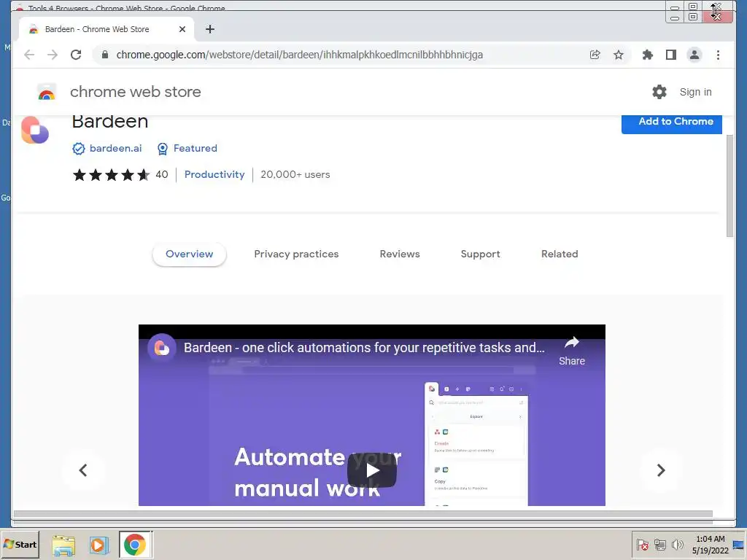The width and height of the screenshot is (747, 560).
Task: Open the network tray icon
Action: pos(659,544)
